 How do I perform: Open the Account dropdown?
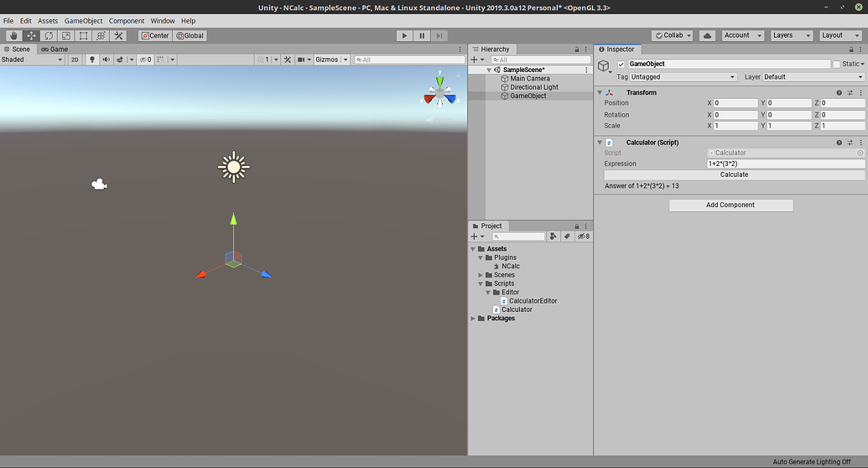click(x=743, y=35)
